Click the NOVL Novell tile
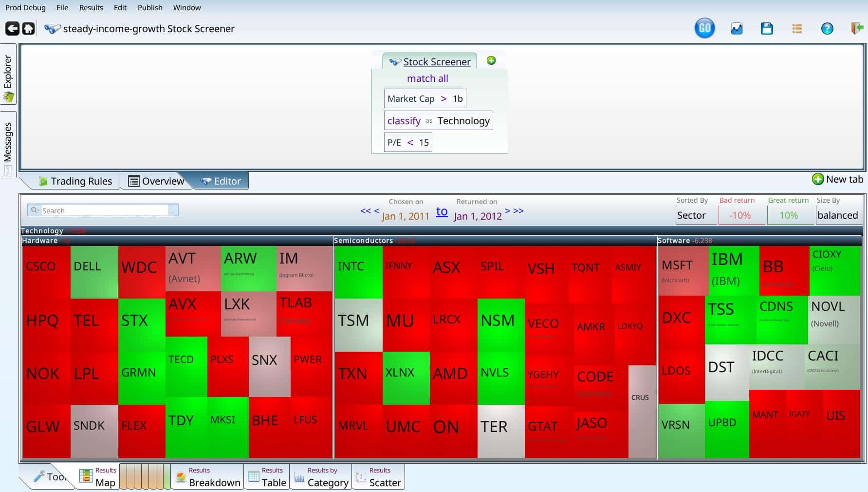The width and height of the screenshot is (868, 492). [834, 320]
